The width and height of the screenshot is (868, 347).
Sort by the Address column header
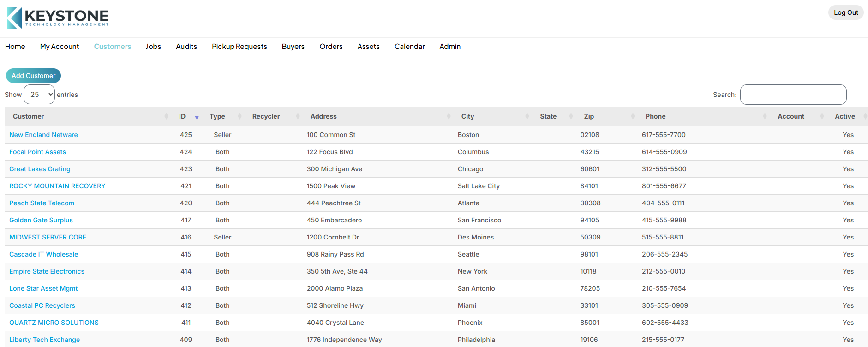[323, 117]
